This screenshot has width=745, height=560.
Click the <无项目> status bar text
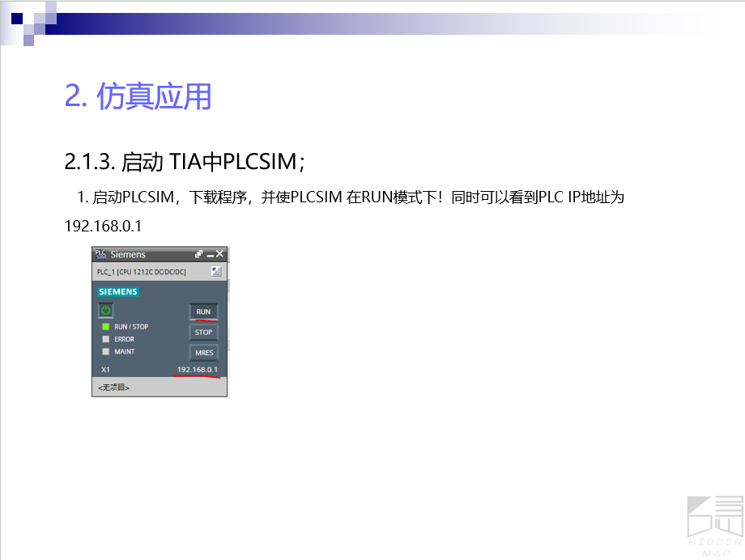113,388
